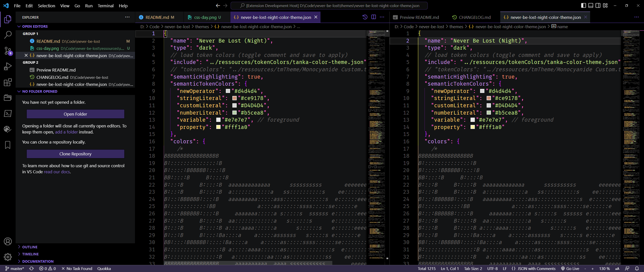This screenshot has height=272, width=644.
Task: Toggle the bottom panel layout button
Action: point(591,6)
